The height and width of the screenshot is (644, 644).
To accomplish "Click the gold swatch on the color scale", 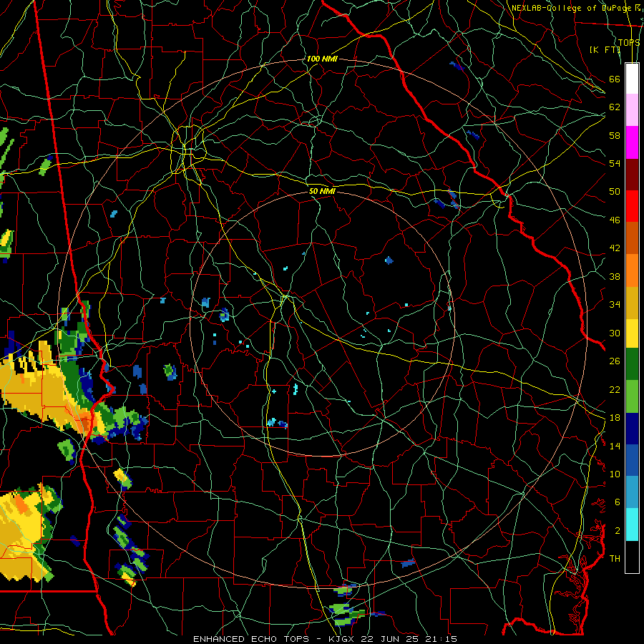I will (x=632, y=302).
